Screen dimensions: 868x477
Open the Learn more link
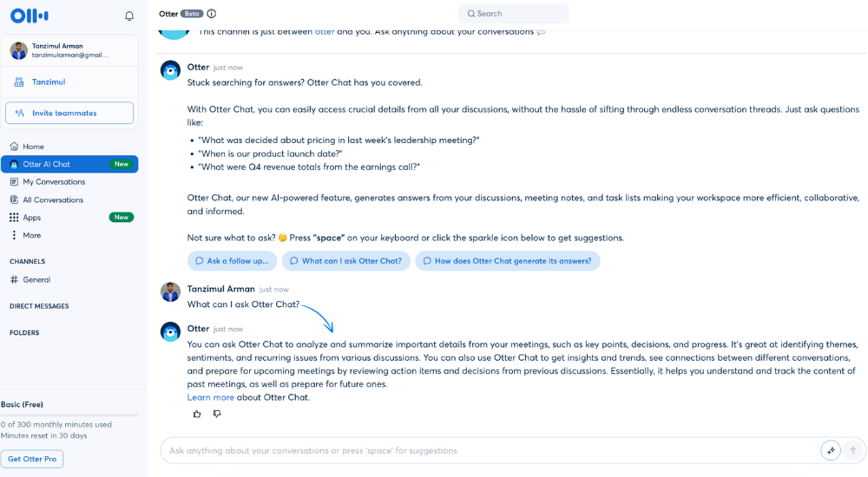(x=210, y=397)
